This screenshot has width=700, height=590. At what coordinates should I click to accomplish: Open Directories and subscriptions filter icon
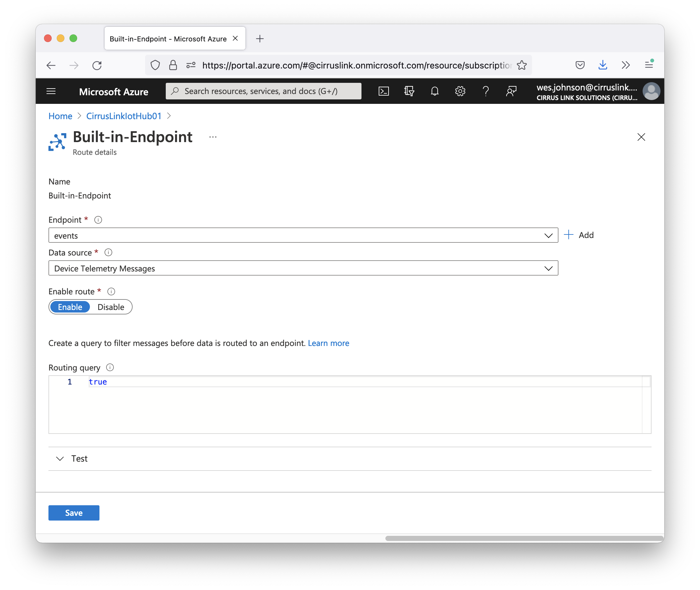click(x=409, y=91)
